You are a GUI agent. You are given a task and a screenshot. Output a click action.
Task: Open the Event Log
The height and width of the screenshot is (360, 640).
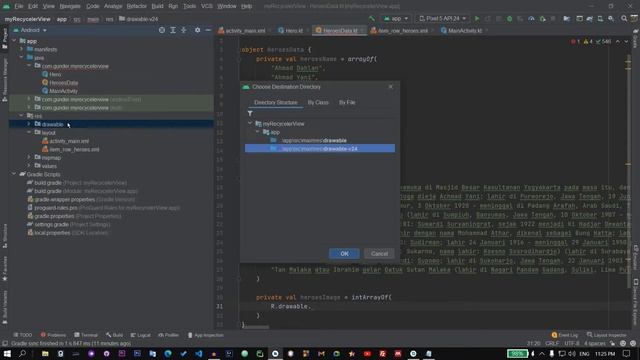(565, 335)
